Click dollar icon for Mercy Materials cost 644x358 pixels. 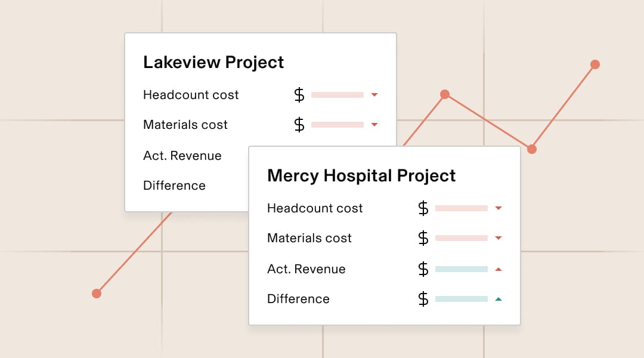click(x=423, y=238)
